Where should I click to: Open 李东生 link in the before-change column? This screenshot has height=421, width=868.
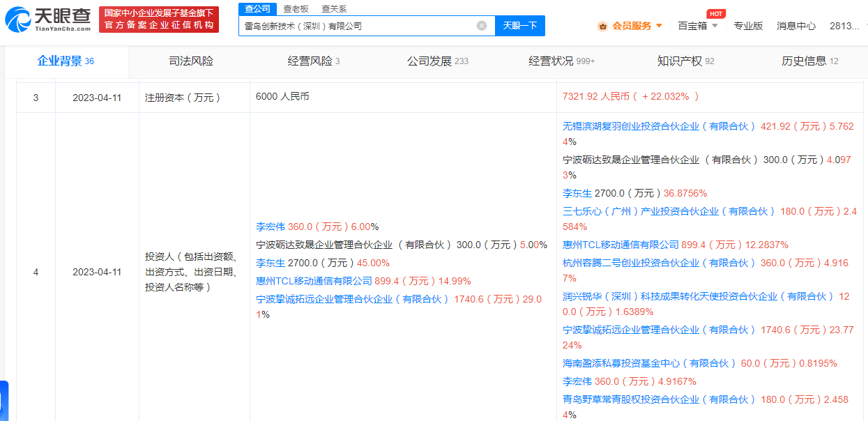[x=271, y=263]
